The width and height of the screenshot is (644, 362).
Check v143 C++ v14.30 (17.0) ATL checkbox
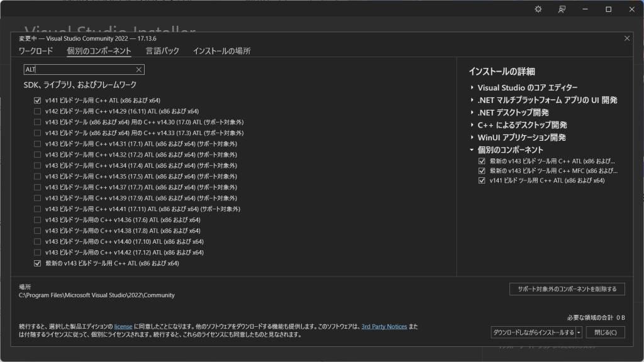(37, 122)
